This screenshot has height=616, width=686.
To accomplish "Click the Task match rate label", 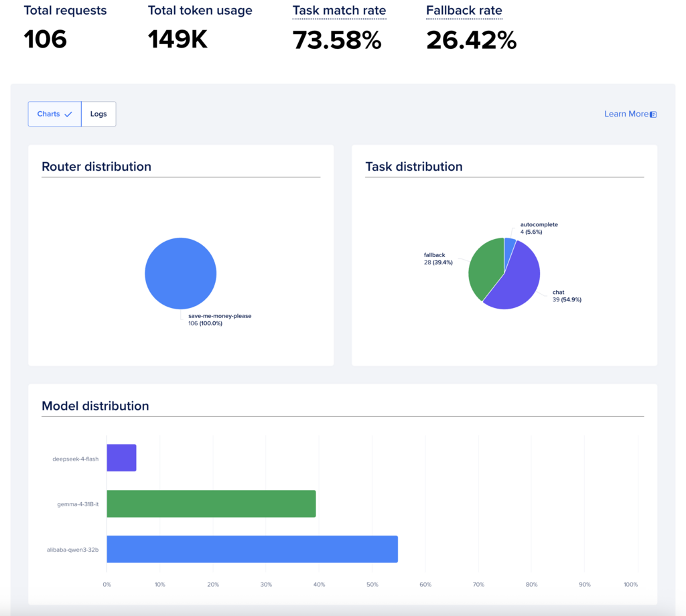I will (x=339, y=11).
